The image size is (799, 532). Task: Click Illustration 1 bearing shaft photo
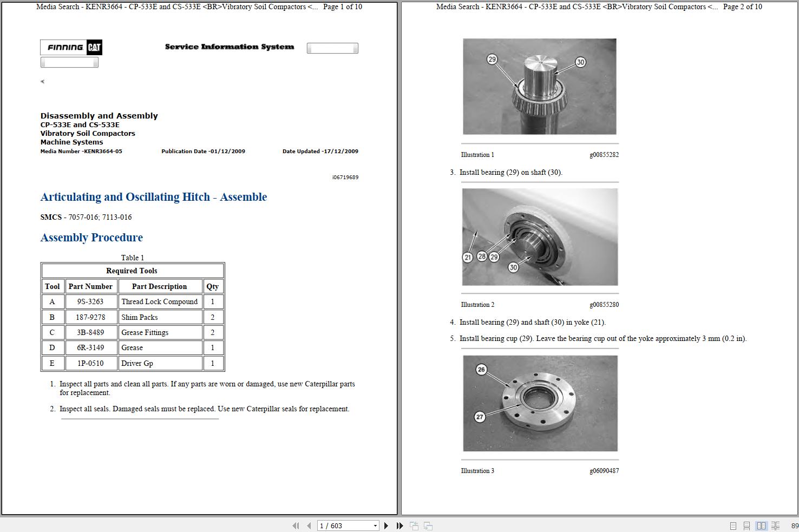(x=539, y=87)
